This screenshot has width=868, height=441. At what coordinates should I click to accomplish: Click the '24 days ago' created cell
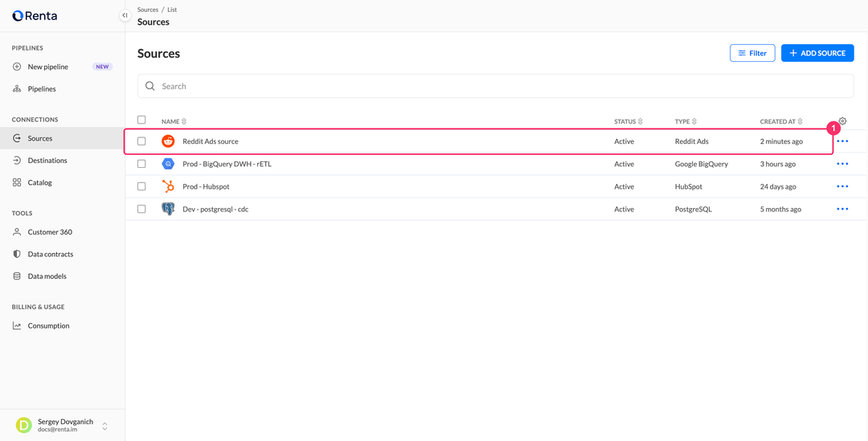point(778,186)
